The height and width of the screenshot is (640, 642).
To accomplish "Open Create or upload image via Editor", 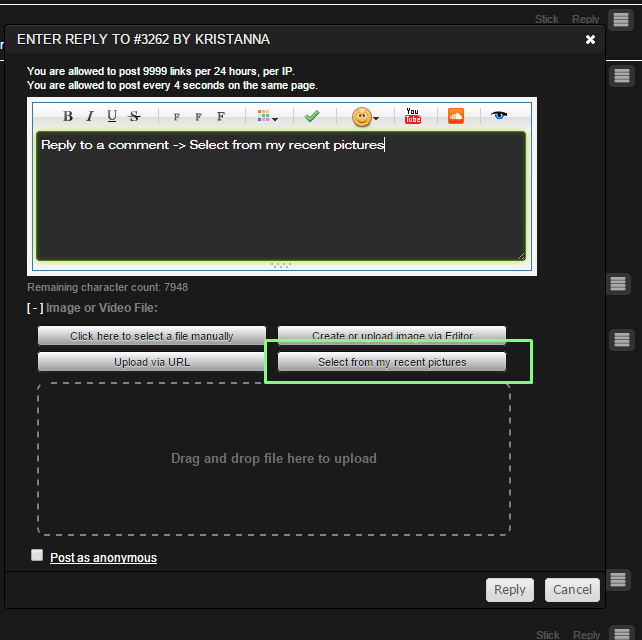I will pyautogui.click(x=392, y=336).
